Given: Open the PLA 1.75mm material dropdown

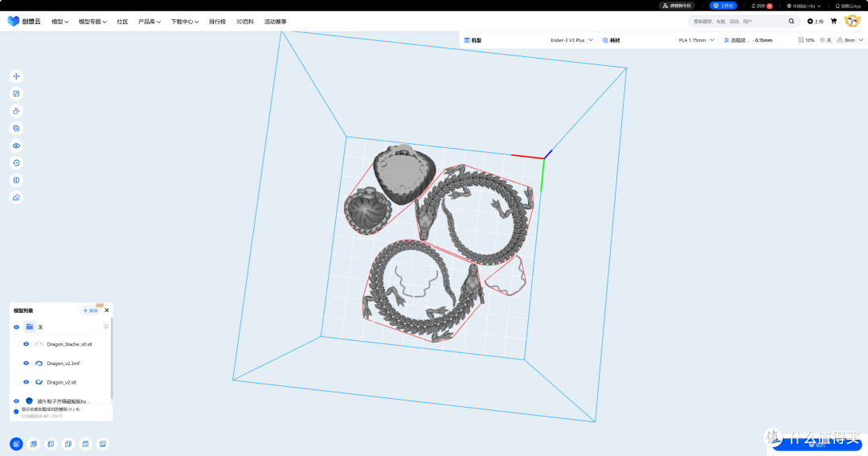Looking at the screenshot, I should click(696, 40).
